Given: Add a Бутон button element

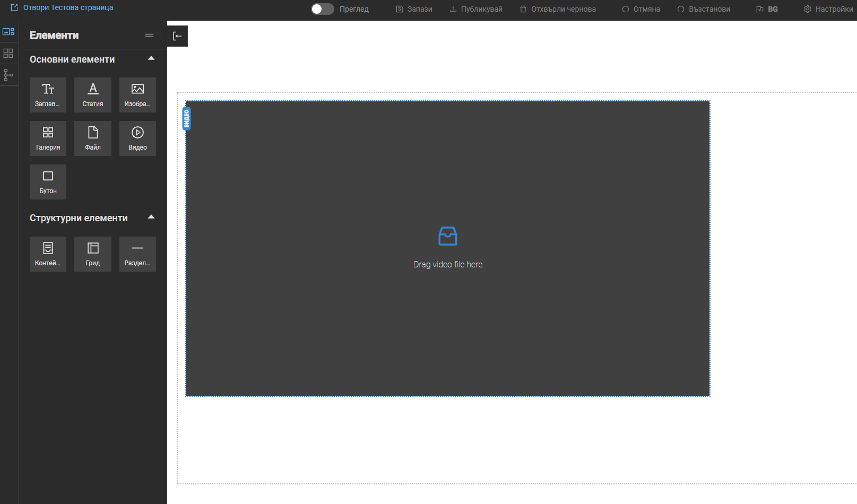Looking at the screenshot, I should click(48, 181).
